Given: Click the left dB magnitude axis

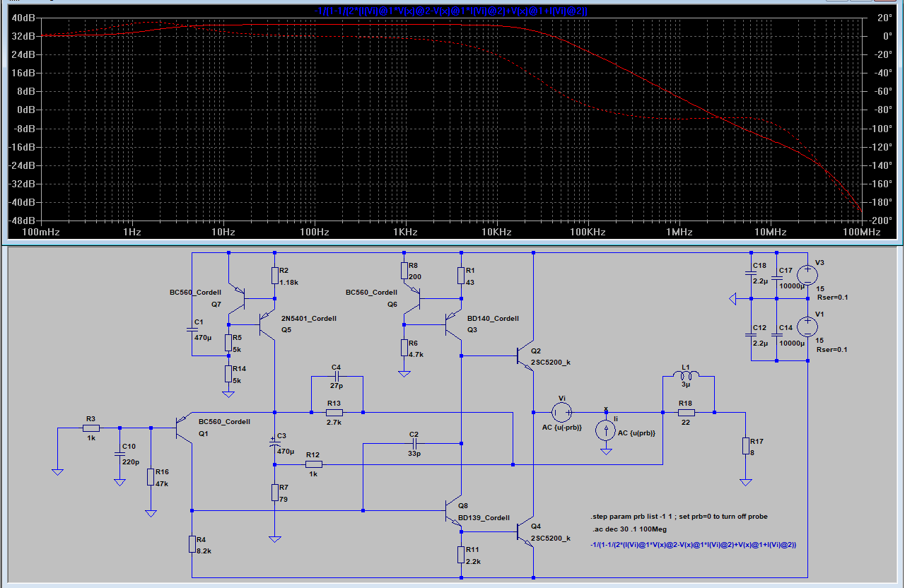Looking at the screenshot, I should pyautogui.click(x=21, y=119).
